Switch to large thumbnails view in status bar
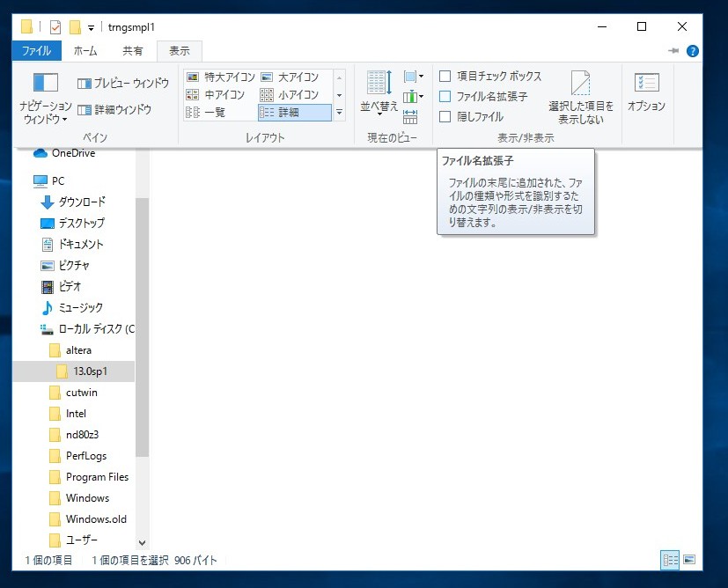The height and width of the screenshot is (588, 728). 689,560
